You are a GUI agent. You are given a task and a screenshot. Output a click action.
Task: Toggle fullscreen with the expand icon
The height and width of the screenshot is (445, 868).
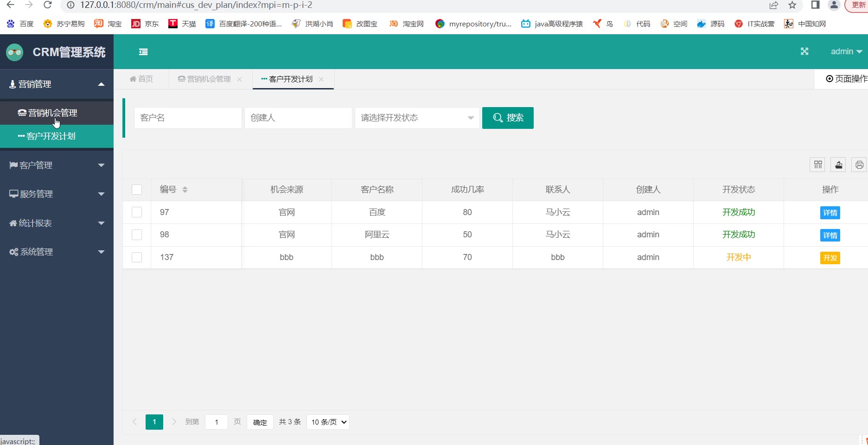[804, 51]
